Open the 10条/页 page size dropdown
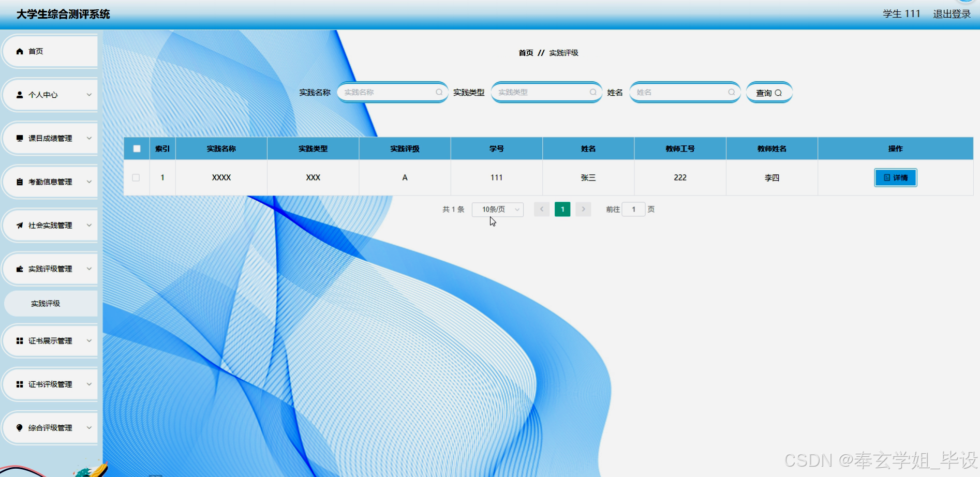The height and width of the screenshot is (477, 980). (x=498, y=209)
